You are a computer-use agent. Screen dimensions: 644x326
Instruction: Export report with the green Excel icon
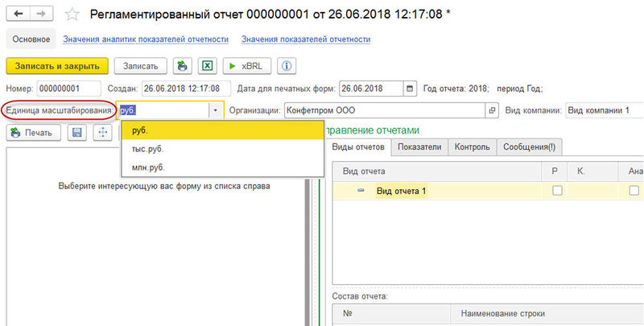click(x=208, y=66)
